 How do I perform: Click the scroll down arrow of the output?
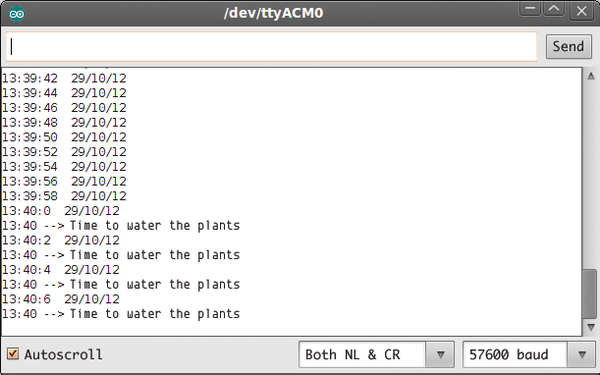(x=591, y=327)
